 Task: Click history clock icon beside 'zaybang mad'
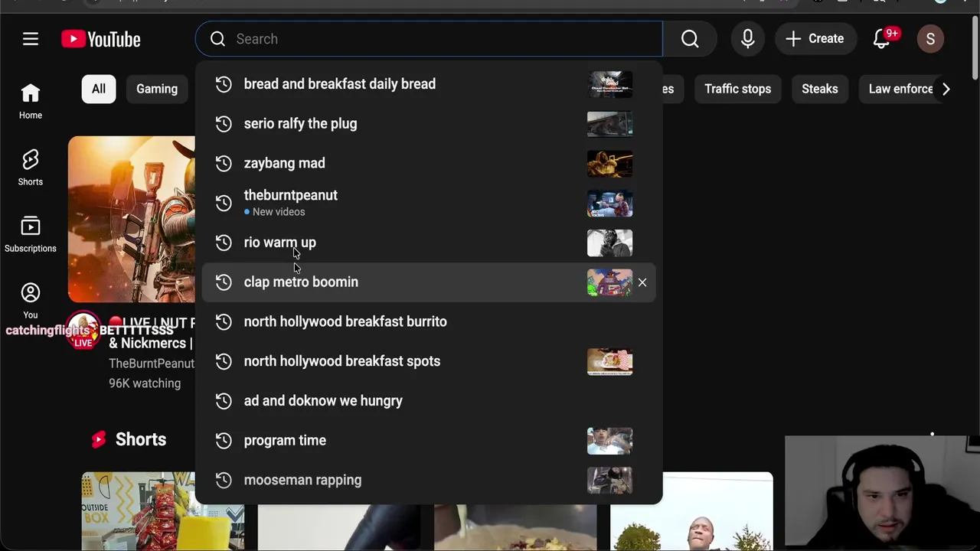(x=224, y=163)
